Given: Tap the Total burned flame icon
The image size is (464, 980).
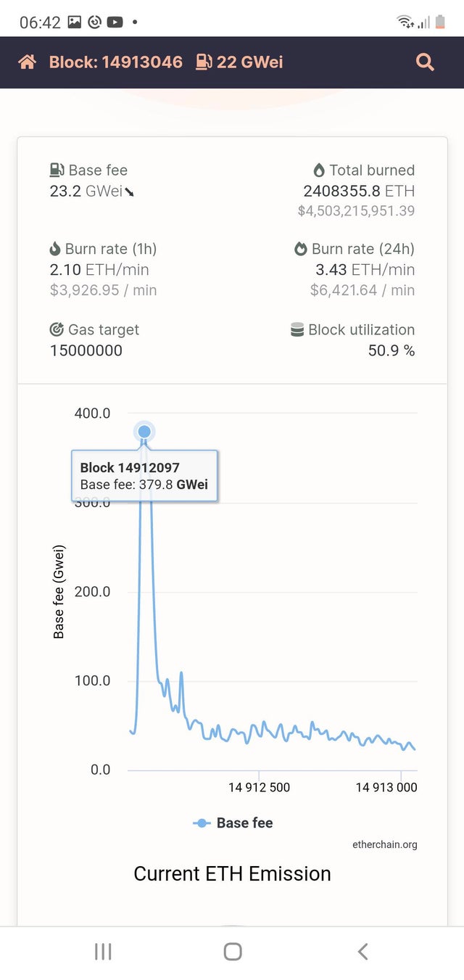Looking at the screenshot, I should coord(319,170).
